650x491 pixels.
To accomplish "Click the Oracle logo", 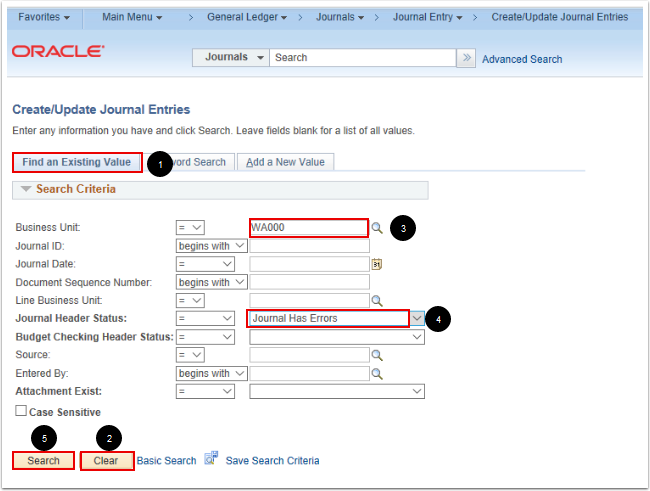I will (x=58, y=51).
